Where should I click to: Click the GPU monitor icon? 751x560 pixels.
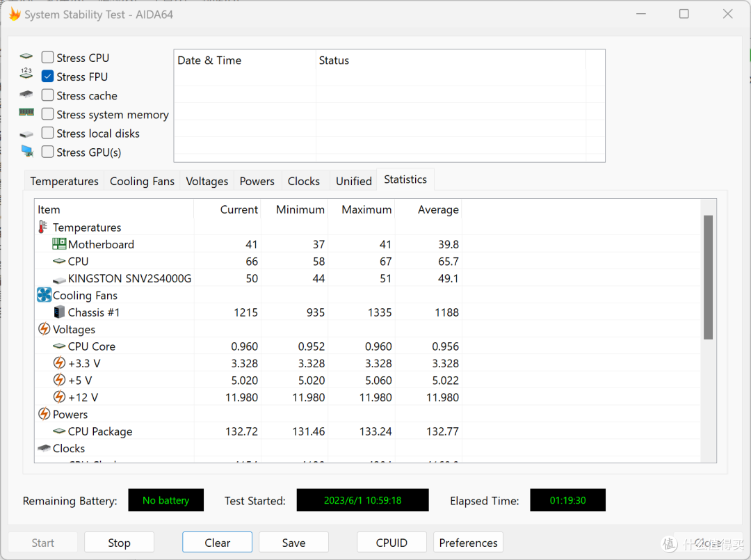[x=27, y=152]
